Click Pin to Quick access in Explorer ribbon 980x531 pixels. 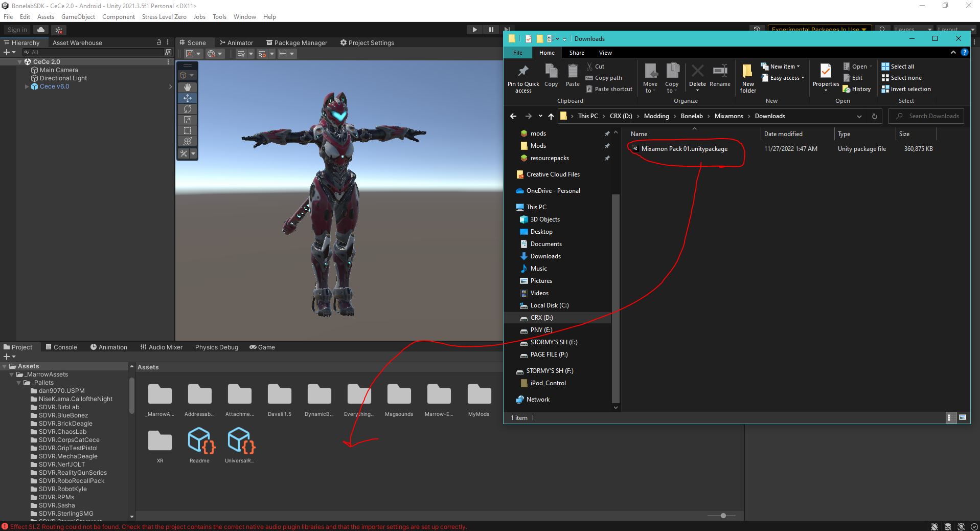click(x=523, y=78)
